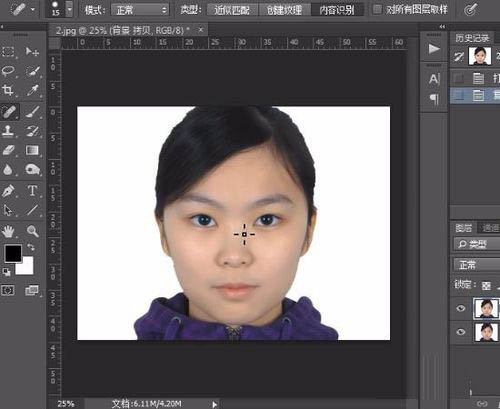500x409 pixels.
Task: Switch to the 通道 channels tab
Action: coord(490,228)
